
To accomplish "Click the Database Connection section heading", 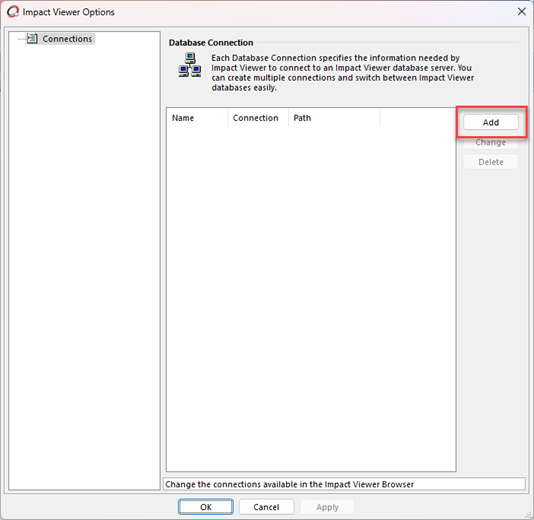I will 211,43.
